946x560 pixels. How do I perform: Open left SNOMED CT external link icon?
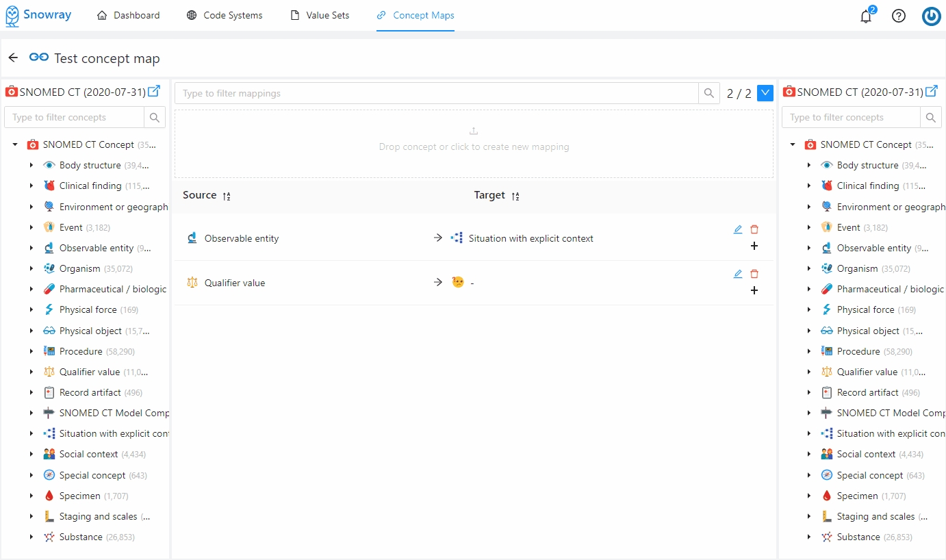point(154,91)
